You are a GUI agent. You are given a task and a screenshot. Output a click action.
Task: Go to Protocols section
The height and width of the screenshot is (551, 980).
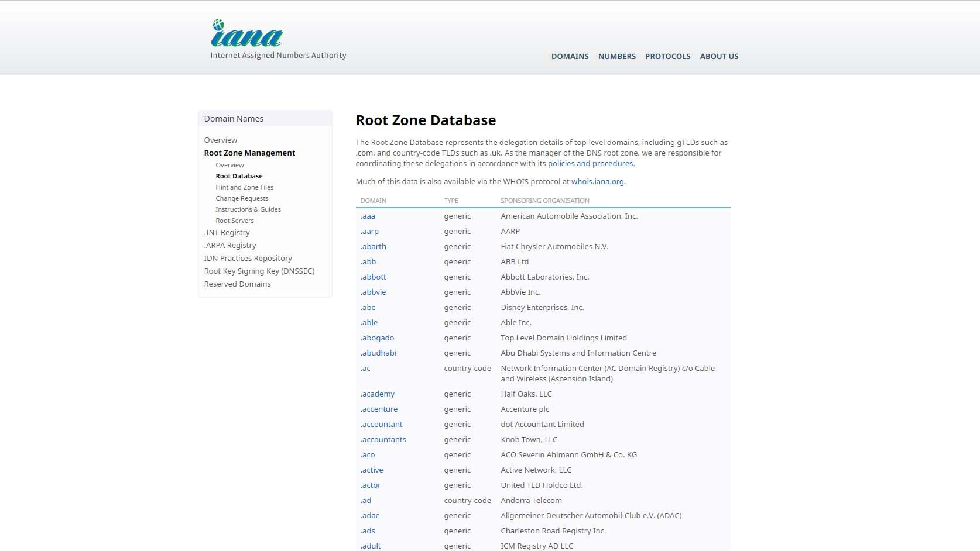click(x=667, y=57)
